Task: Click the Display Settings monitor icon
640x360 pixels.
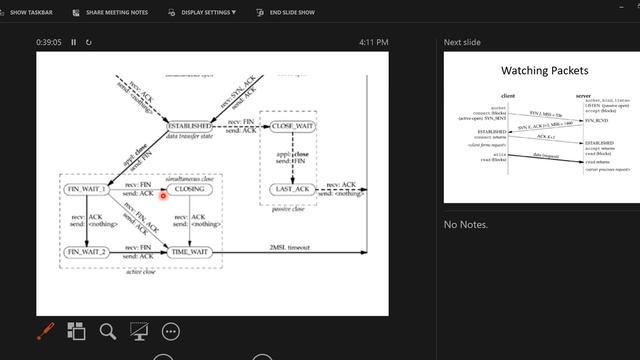Action: pos(171,13)
